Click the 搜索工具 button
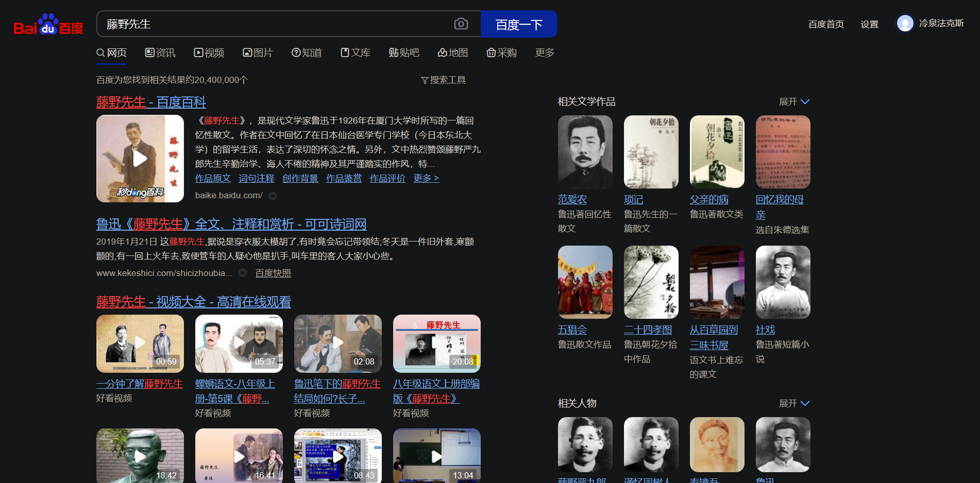The height and width of the screenshot is (483, 980). click(x=443, y=80)
